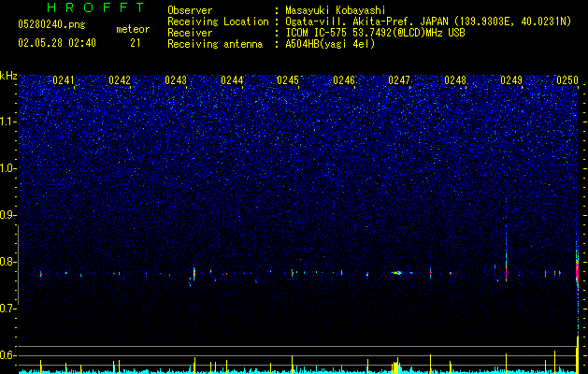Click the HROFFT title text
This screenshot has width=588, height=374.
(96, 7)
